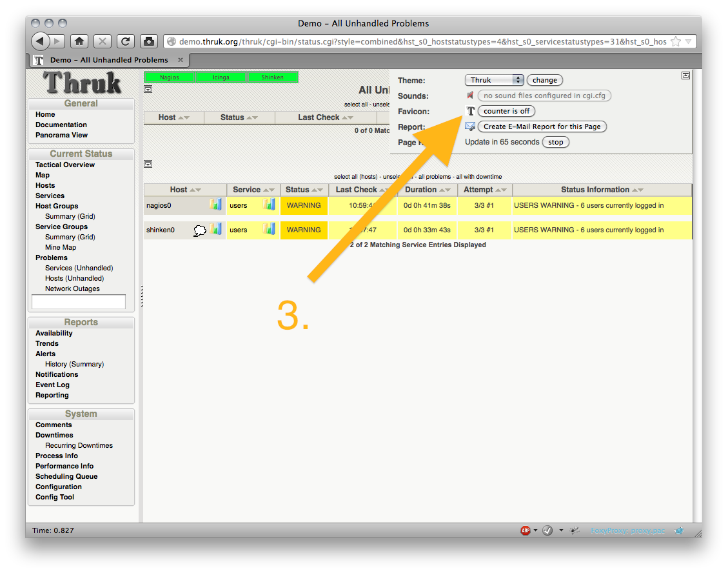Click the sidebar search input field
The height and width of the screenshot is (573, 728).
pos(79,301)
